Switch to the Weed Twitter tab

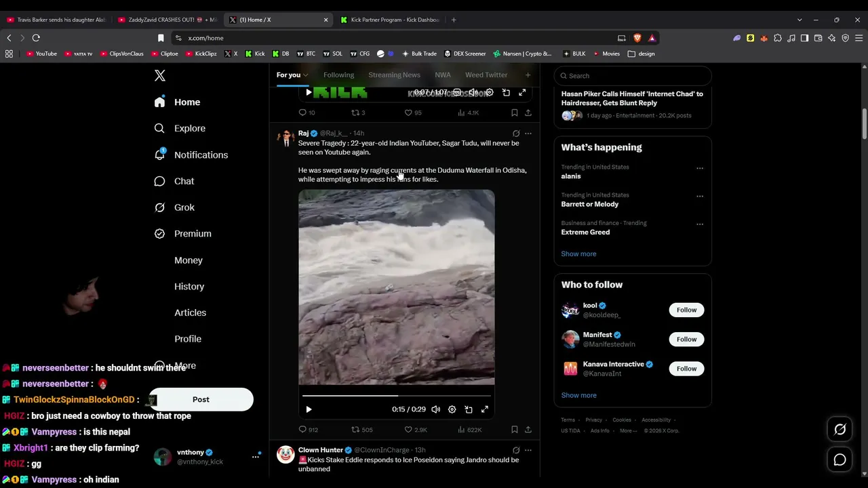(486, 75)
